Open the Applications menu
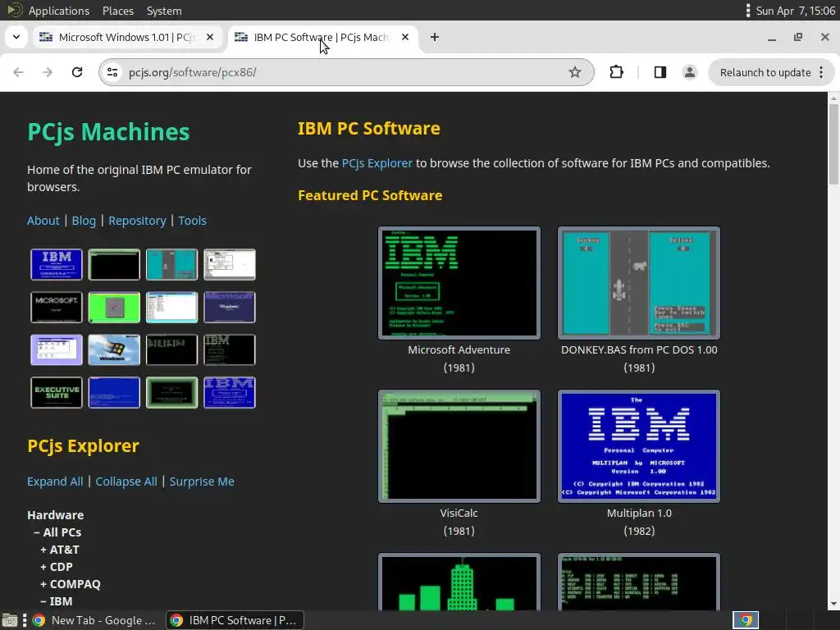The height and width of the screenshot is (630, 840). [59, 11]
